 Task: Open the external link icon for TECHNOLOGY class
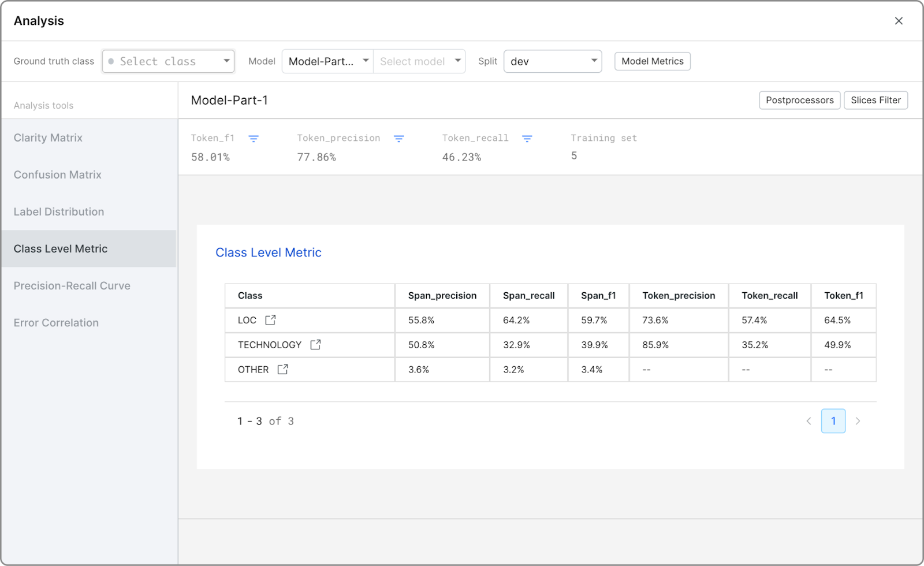[315, 345]
